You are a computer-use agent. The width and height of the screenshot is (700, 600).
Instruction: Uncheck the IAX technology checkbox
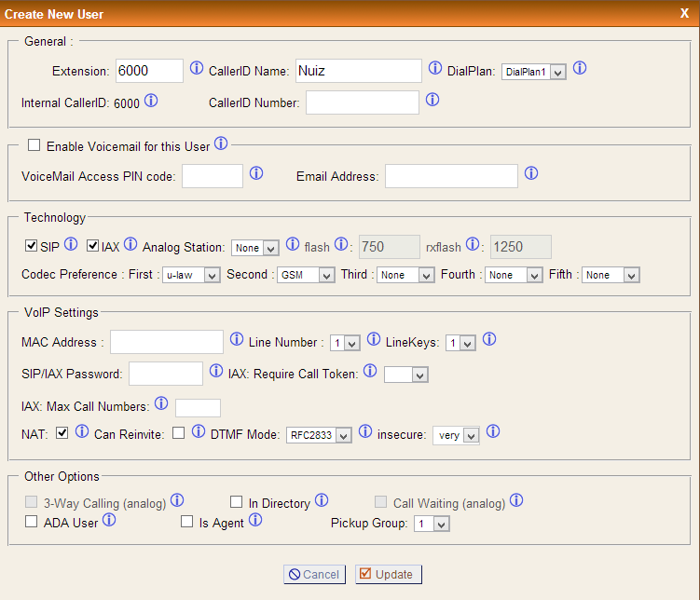click(93, 246)
